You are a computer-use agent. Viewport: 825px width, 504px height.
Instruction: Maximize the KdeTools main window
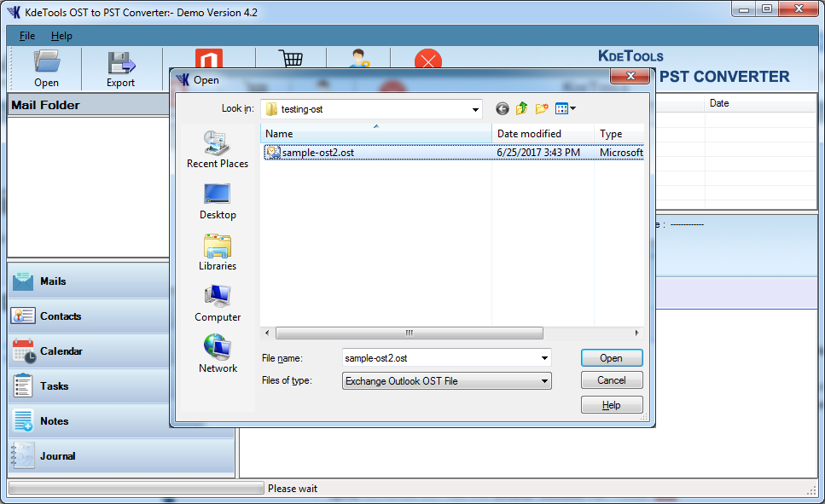pyautogui.click(x=767, y=9)
